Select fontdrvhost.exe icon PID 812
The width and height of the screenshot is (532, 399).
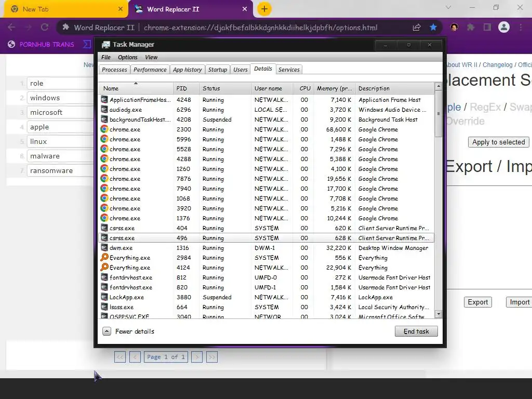tap(104, 277)
